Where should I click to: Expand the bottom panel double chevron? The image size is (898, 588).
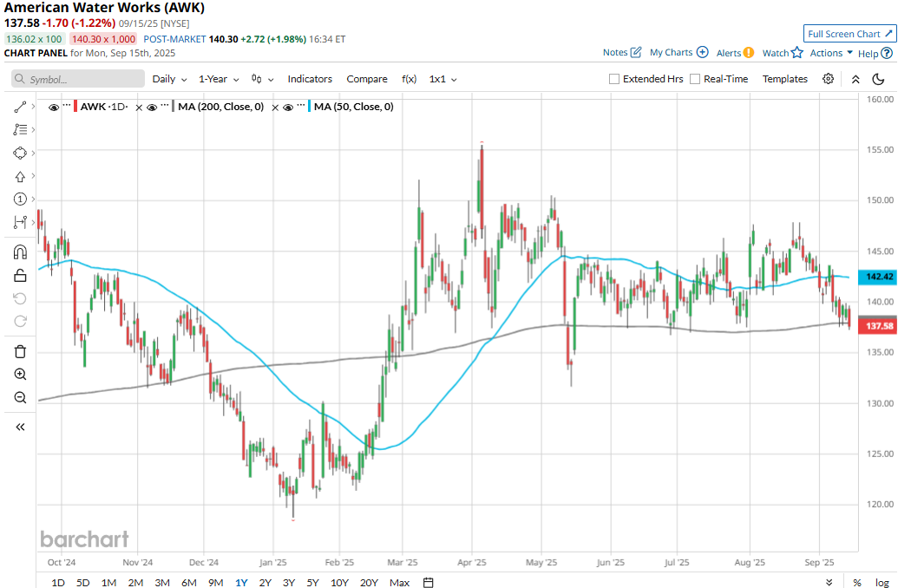pyautogui.click(x=829, y=582)
